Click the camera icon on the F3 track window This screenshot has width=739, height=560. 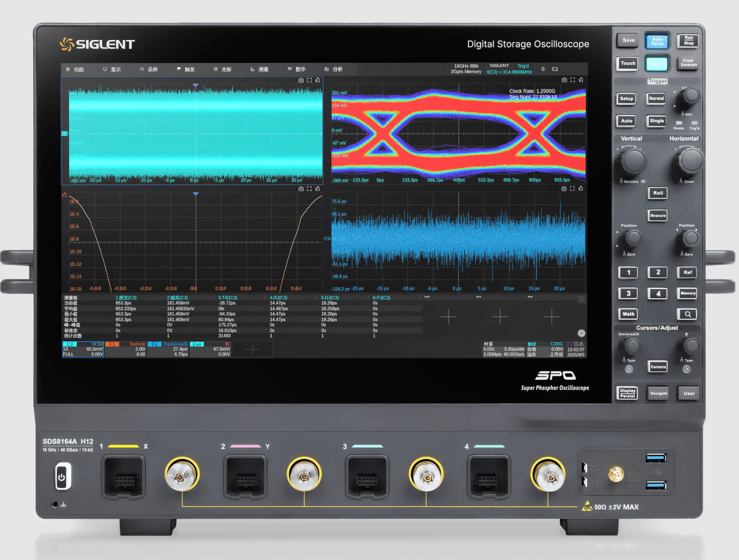tap(564, 189)
